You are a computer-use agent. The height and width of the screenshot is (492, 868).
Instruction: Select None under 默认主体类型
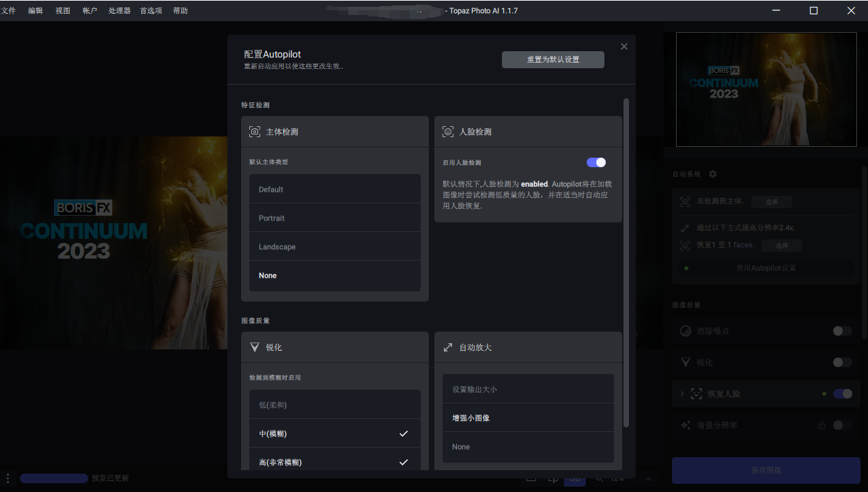click(x=335, y=275)
